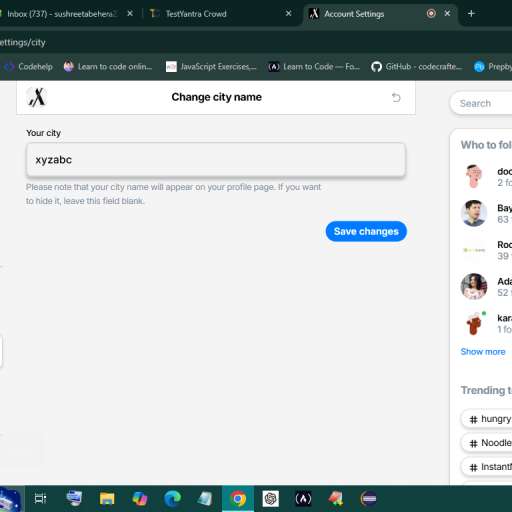Click the Your city input field
Viewport: 512px width, 512px height.
216,160
